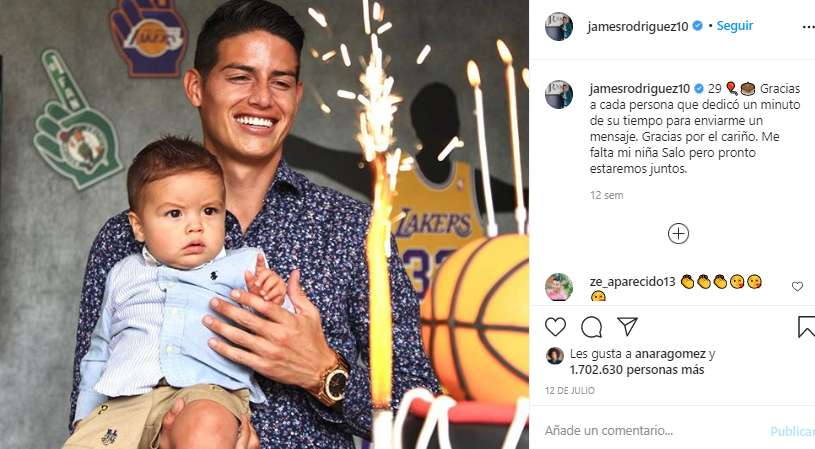This screenshot has width=815, height=449.
Task: Like ze_aparecido13's comment heart
Action: pyautogui.click(x=797, y=286)
